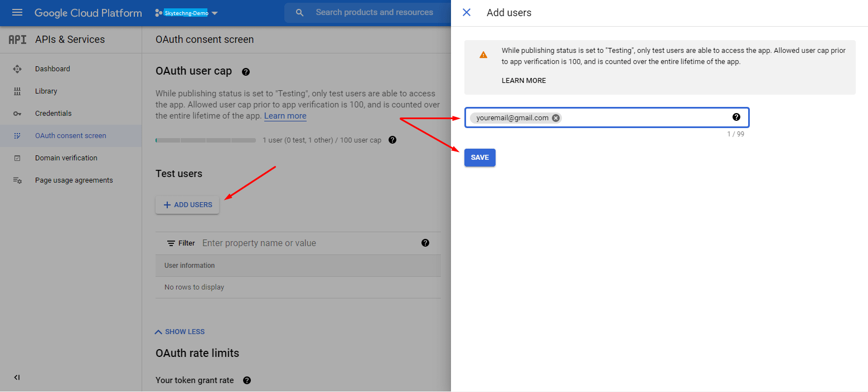This screenshot has height=392, width=868.
Task: Open the Skytechng-Demo project selector dropdown
Action: (x=187, y=13)
